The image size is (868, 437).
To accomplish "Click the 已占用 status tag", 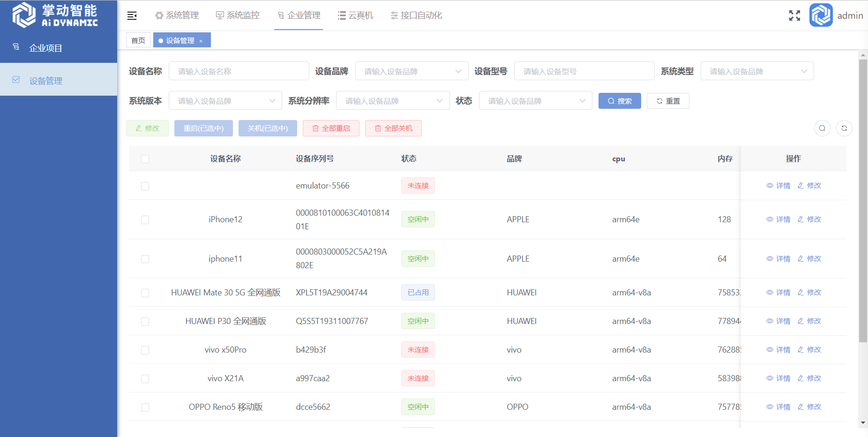I will point(418,293).
